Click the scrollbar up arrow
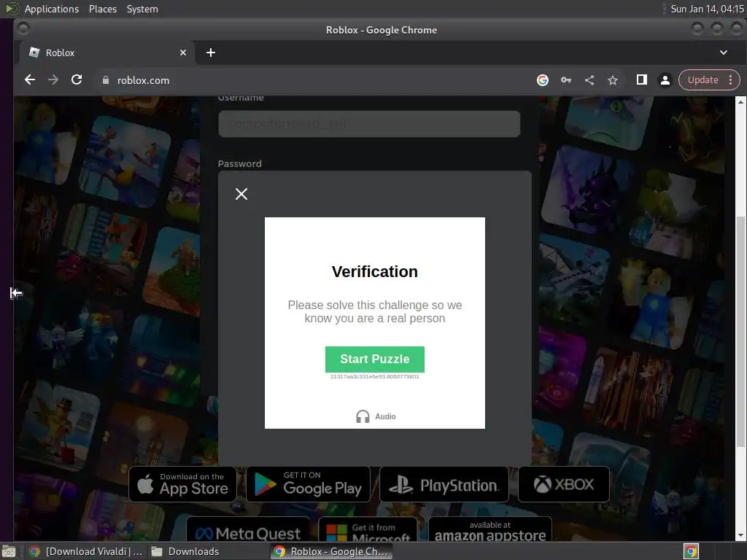 point(740,102)
